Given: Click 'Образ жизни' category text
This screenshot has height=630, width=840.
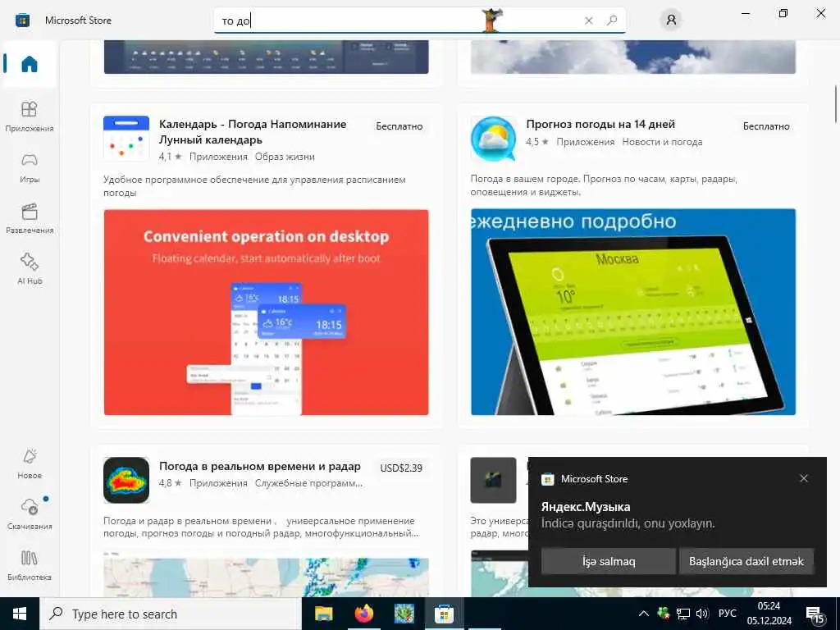Looking at the screenshot, I should (x=285, y=157).
